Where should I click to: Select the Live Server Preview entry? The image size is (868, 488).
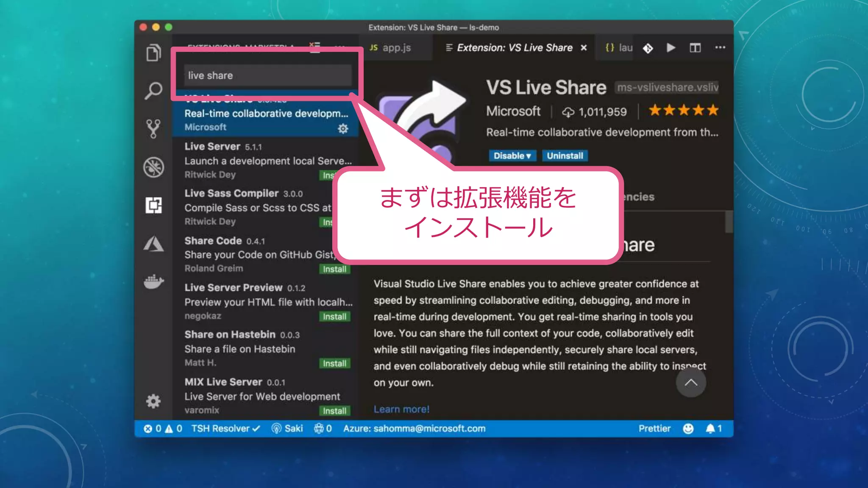[x=265, y=302]
